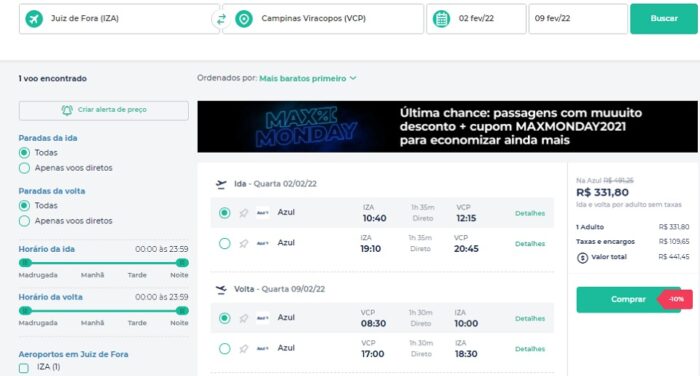Click the -10% discount tag
700x376 pixels.
(676, 299)
